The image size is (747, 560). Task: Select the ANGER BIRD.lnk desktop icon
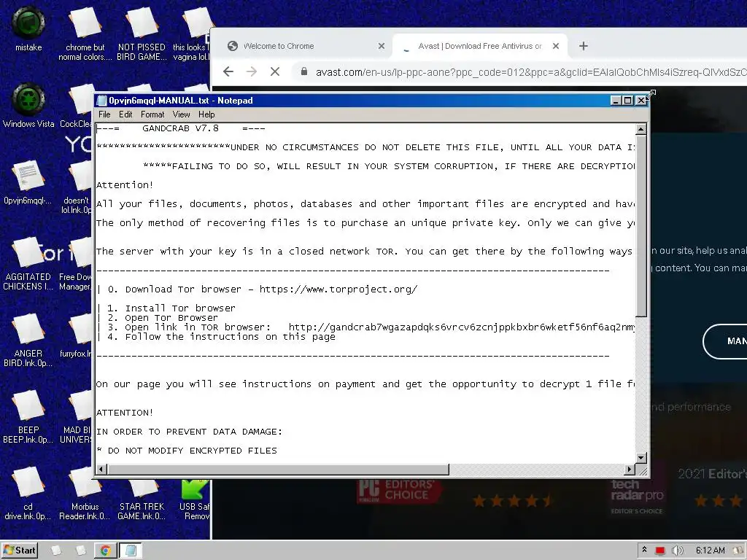coord(28,340)
